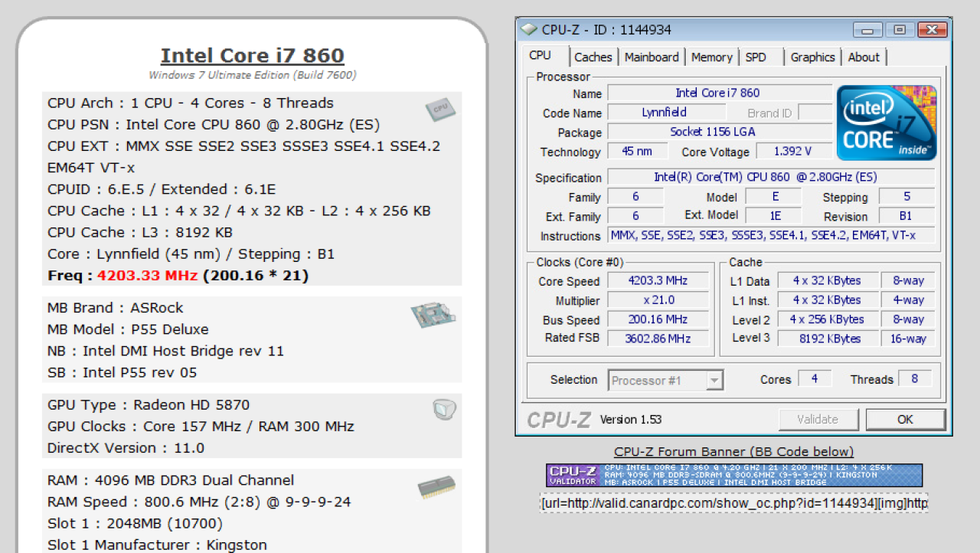Image resolution: width=980 pixels, height=553 pixels.
Task: Click the greyed Validate button
Action: (818, 419)
